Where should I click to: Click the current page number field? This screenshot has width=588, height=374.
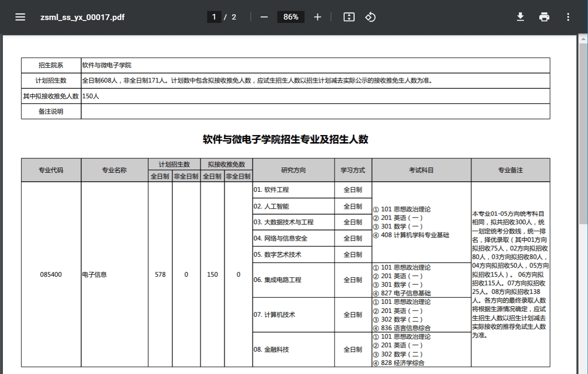pos(214,17)
